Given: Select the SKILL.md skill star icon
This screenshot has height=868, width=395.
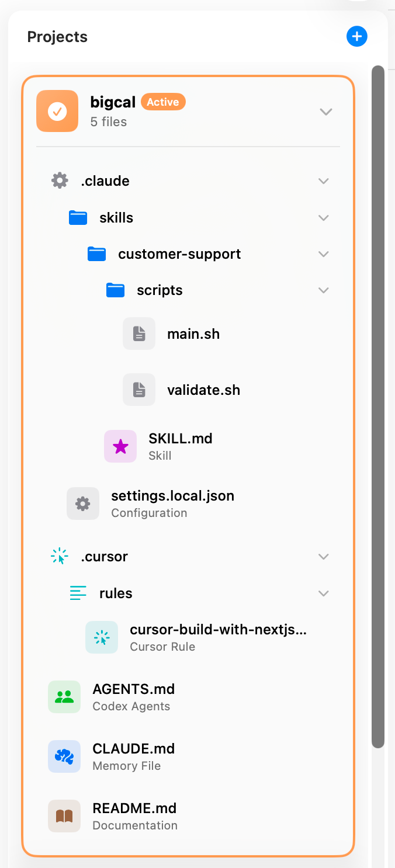Looking at the screenshot, I should click(x=120, y=446).
